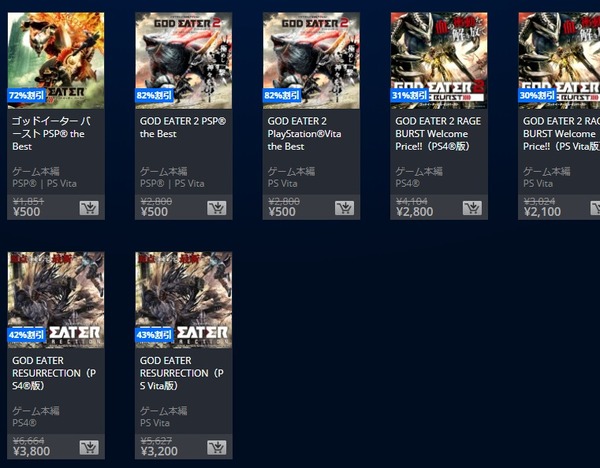Click cart icon for RAGE BURST PS4 version
The image size is (600, 468).
coord(472,208)
